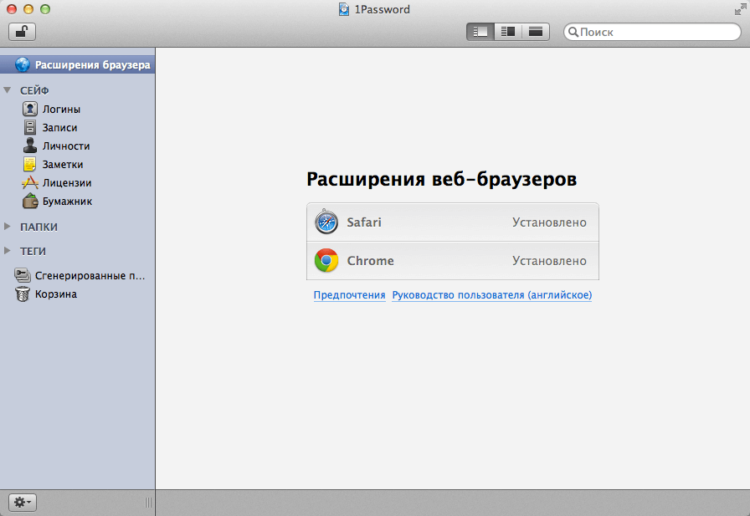Click the СЕЙФ section header
750x516 pixels.
click(34, 90)
